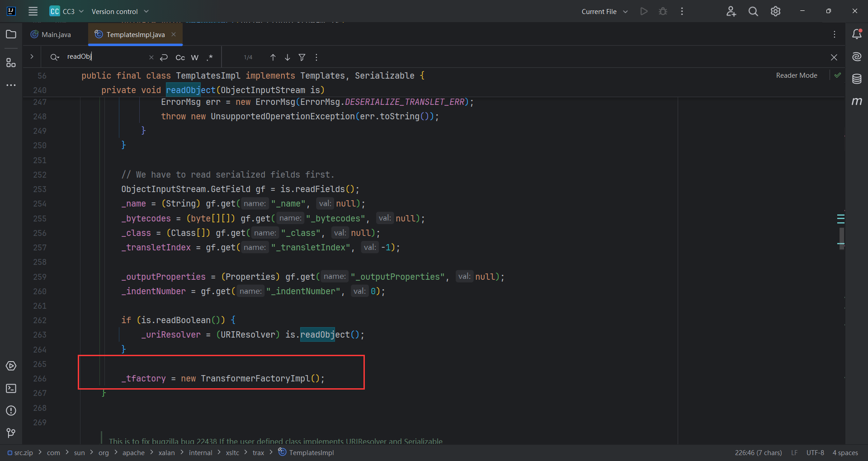Click trax in breadcrumb path
Screen dimensions: 868x461
(258, 452)
